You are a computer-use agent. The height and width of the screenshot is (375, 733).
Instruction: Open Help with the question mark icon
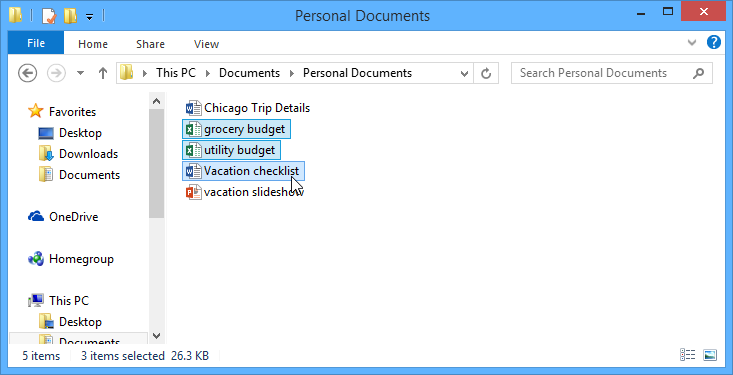pyautogui.click(x=714, y=43)
